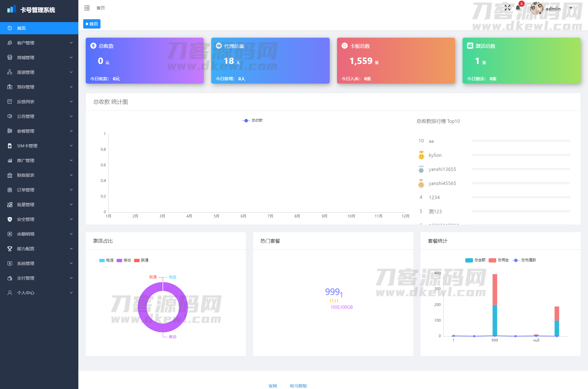Click the SIM卡管理 sidebar icon
The height and width of the screenshot is (389, 588).
(10, 146)
